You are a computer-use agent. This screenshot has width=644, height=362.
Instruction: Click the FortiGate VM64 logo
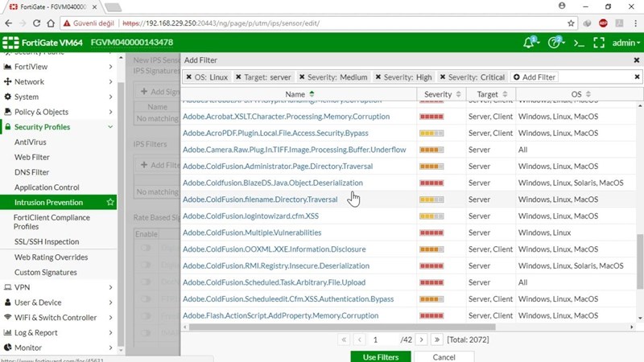pyautogui.click(x=43, y=43)
